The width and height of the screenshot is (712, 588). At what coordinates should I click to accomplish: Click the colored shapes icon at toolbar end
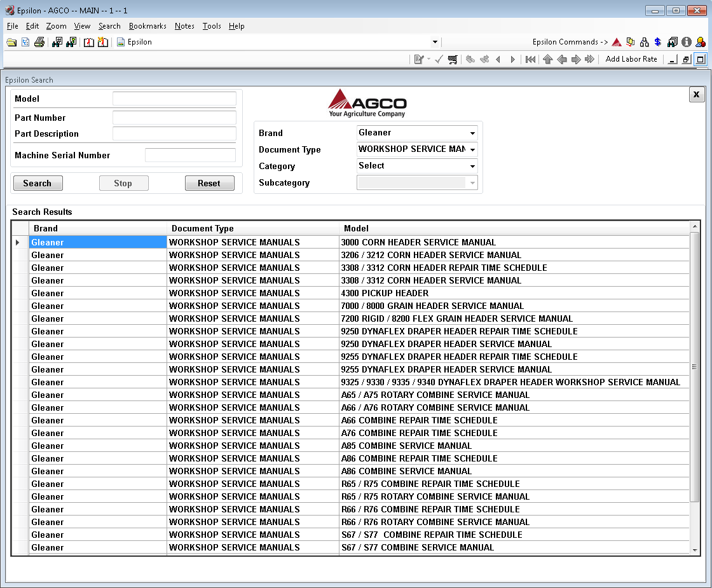(x=701, y=42)
